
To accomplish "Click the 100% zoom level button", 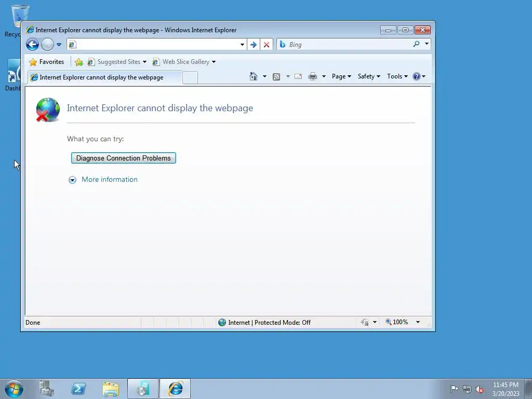I will point(396,322).
